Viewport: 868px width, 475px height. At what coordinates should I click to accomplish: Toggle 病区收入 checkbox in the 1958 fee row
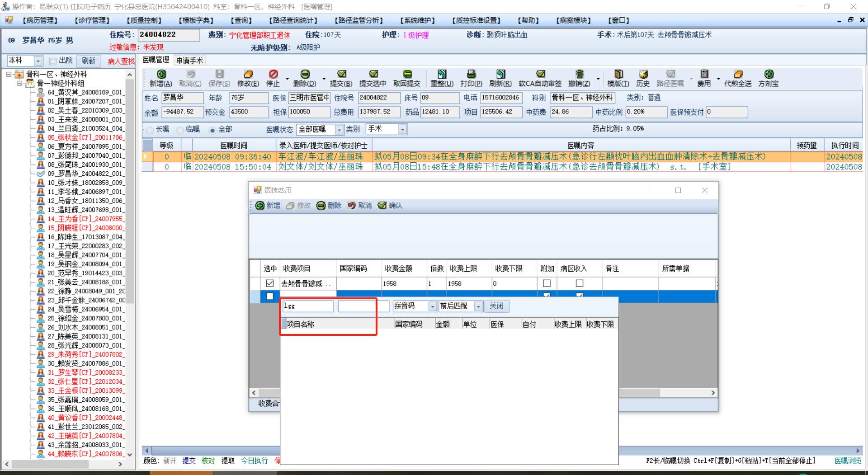(580, 283)
